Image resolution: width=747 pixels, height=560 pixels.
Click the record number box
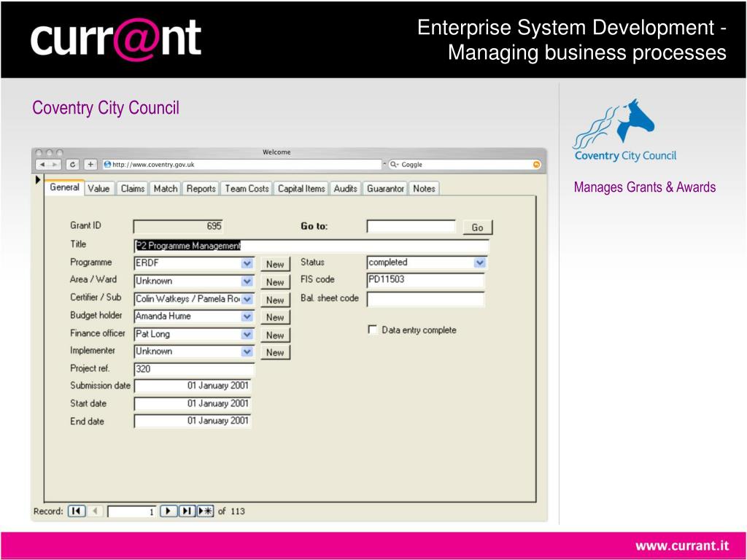[x=132, y=512]
